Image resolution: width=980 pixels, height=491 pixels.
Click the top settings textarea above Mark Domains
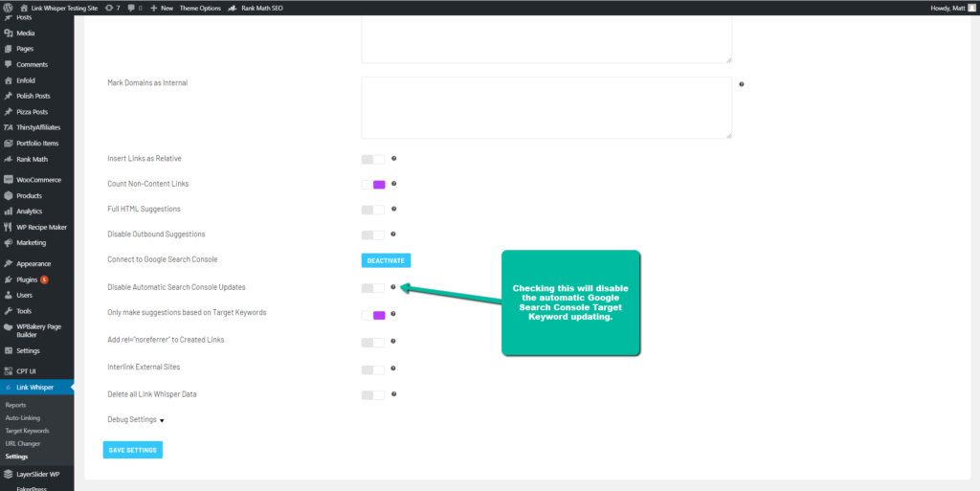tap(546, 38)
